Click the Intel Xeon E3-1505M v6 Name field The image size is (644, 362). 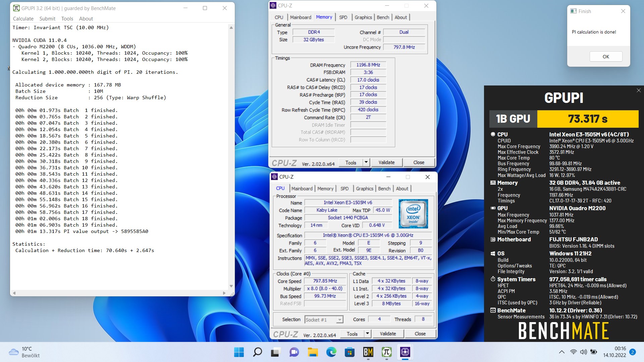tap(348, 202)
